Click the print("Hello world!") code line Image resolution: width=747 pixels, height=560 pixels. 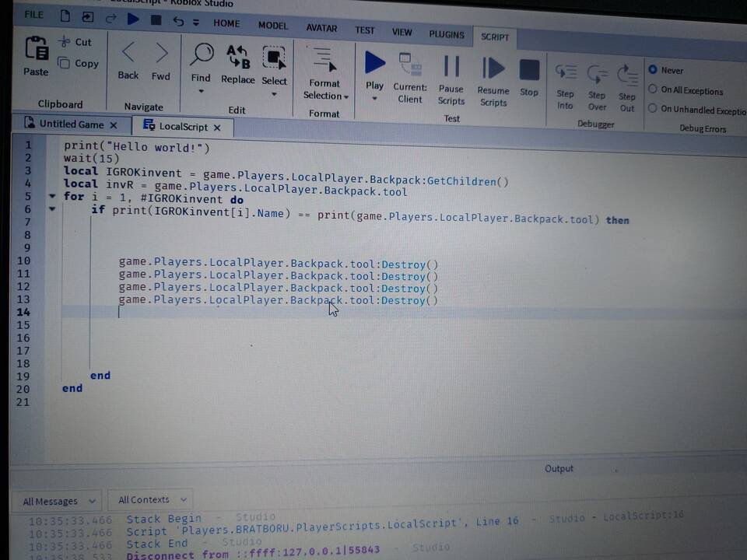tap(137, 147)
